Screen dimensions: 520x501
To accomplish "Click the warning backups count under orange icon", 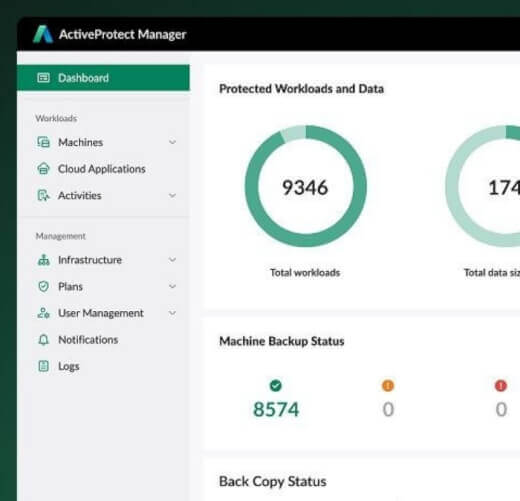I will click(x=388, y=409).
